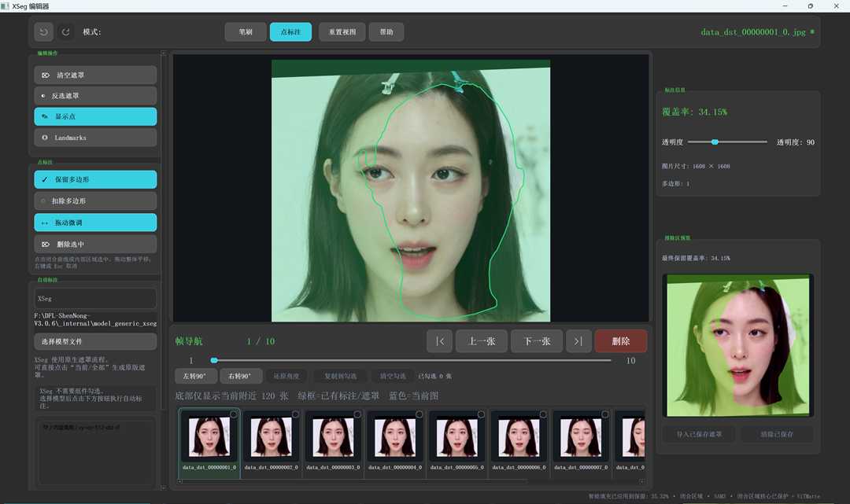Click the XSeg 编辑器 window title icon
Image resolution: width=850 pixels, height=504 pixels.
tap(6, 6)
